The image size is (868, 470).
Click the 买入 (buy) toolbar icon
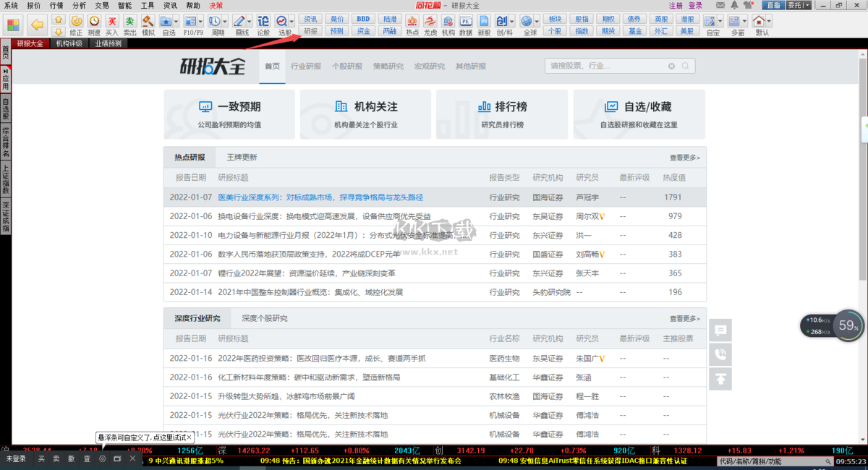[112, 25]
